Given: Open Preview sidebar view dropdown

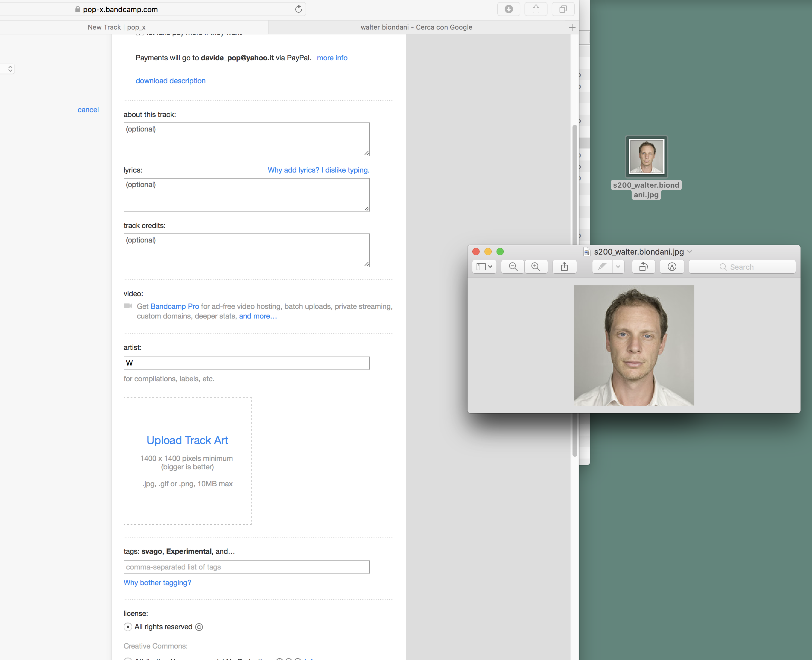Looking at the screenshot, I should [x=484, y=267].
